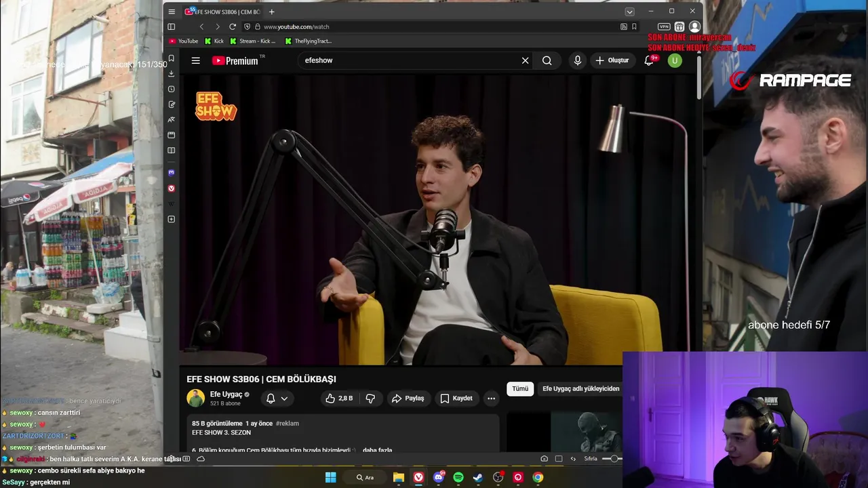Toggle the VPN button

(664, 26)
